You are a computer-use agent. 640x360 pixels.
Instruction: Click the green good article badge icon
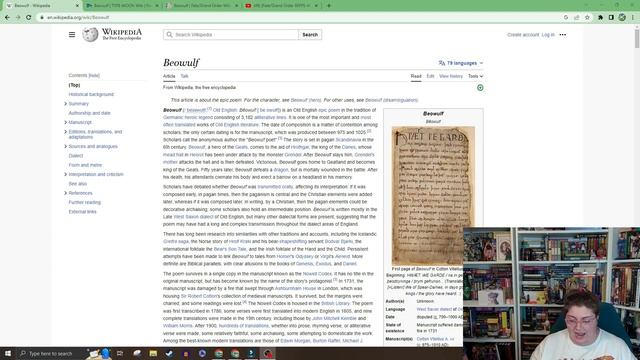click(x=480, y=88)
